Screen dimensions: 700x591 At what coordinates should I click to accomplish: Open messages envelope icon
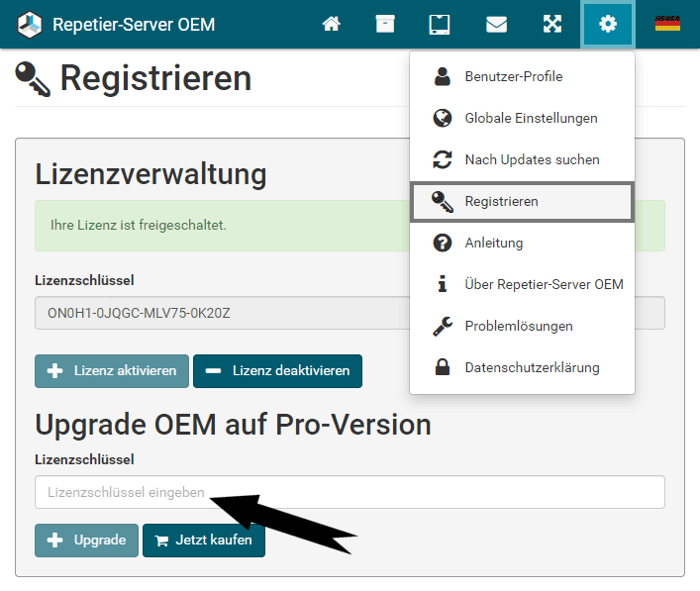point(496,24)
